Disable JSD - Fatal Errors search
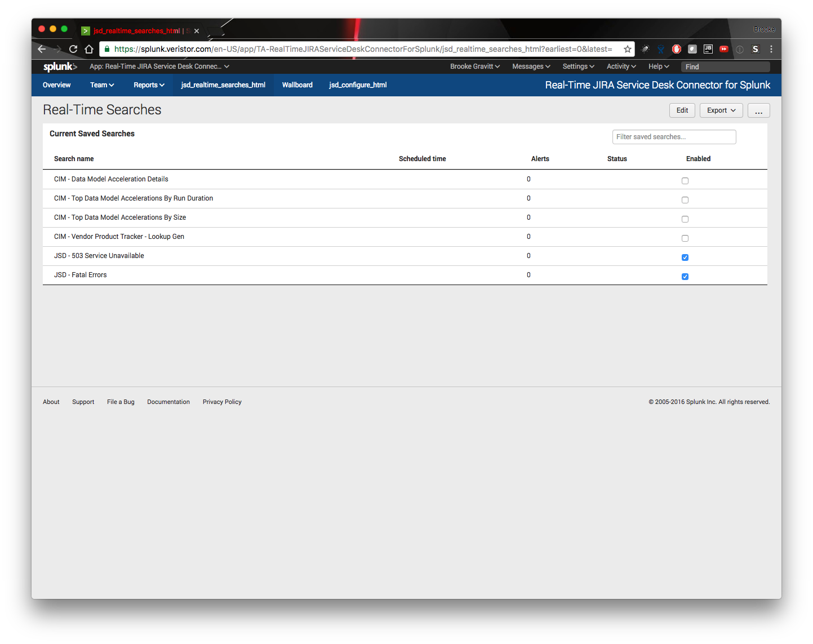The image size is (813, 644). pyautogui.click(x=685, y=277)
